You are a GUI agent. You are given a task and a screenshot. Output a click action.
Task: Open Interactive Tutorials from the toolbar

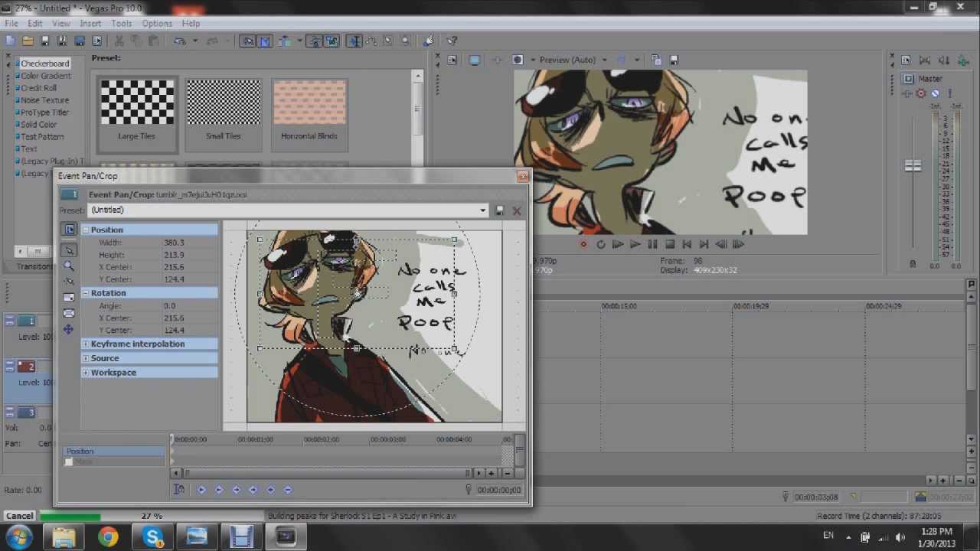point(429,41)
